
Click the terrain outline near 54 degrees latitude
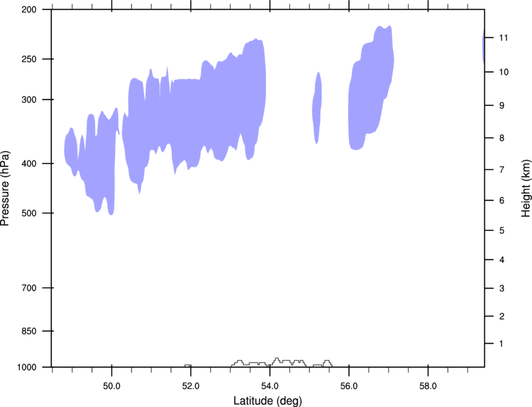pyautogui.click(x=268, y=363)
